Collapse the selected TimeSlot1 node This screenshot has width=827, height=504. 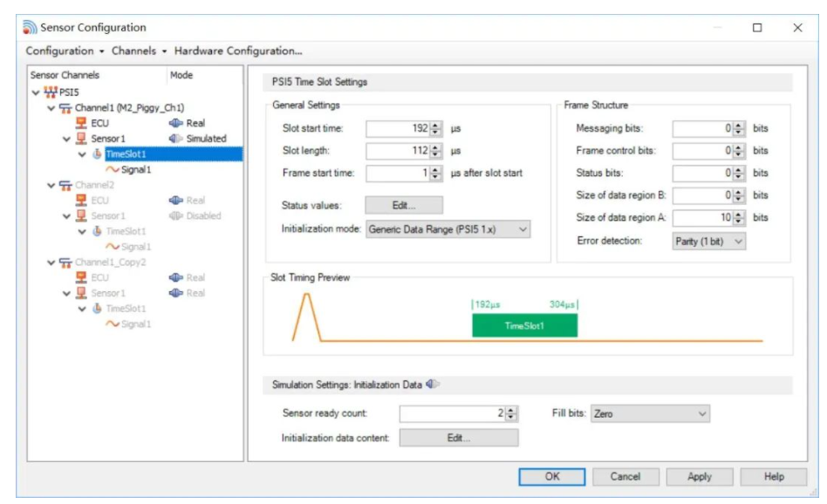pos(82,154)
